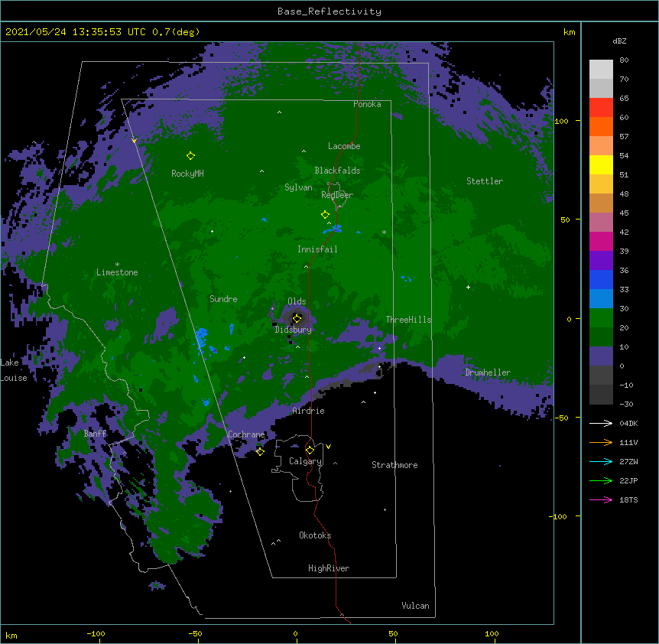Click the Okotoks label
659x644 pixels.
[x=315, y=535]
